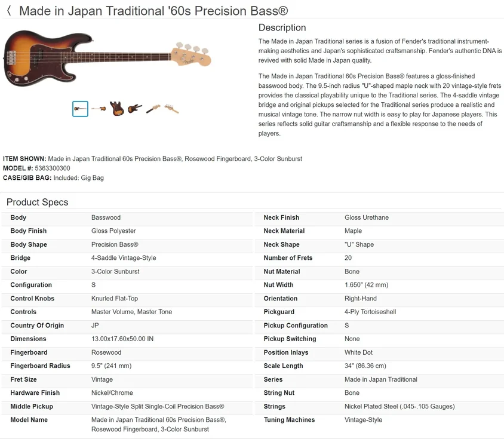Click the Tuning Machines spec label

pos(289,420)
